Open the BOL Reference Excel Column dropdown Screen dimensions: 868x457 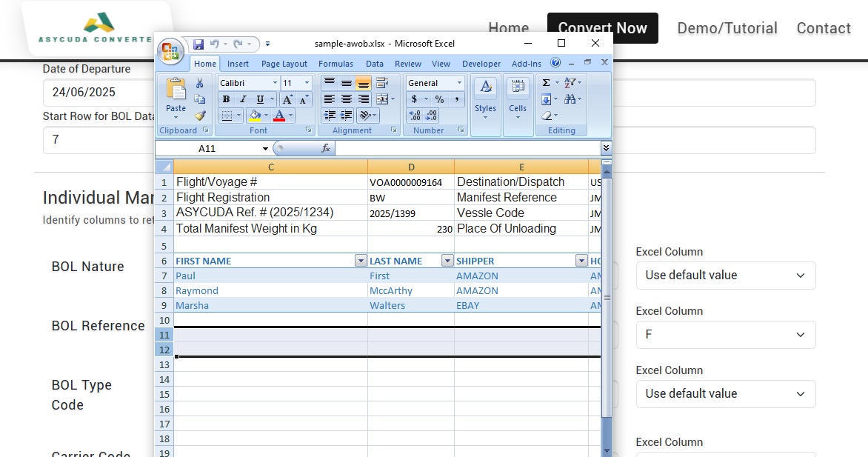(x=725, y=335)
